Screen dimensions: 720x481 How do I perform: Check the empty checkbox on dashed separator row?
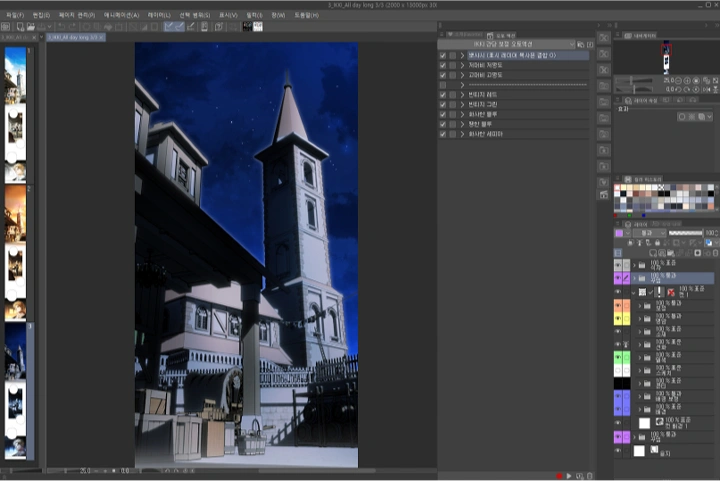click(x=443, y=85)
